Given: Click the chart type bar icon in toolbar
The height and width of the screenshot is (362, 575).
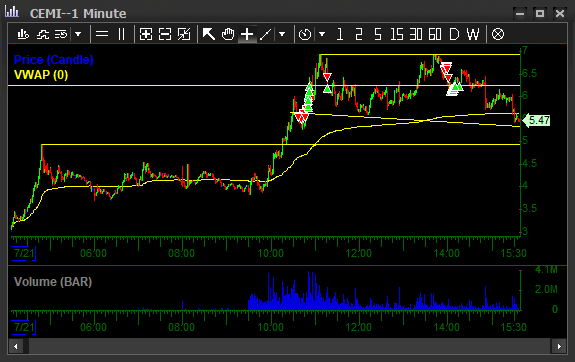Looking at the screenshot, I should click(x=23, y=34).
